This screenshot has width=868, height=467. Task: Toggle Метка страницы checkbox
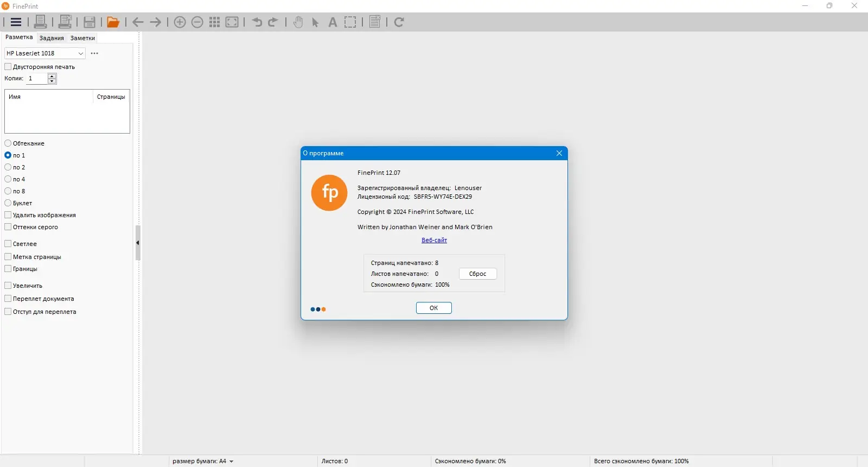pos(8,257)
